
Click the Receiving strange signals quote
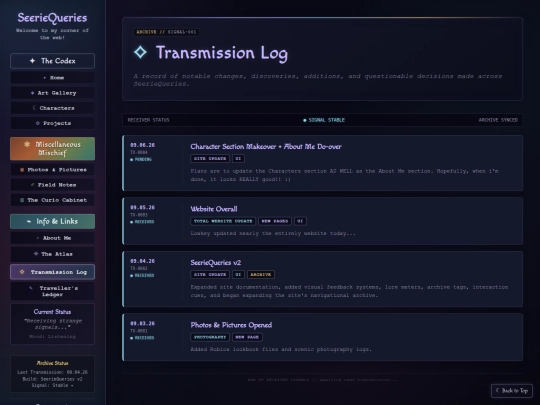click(52, 324)
